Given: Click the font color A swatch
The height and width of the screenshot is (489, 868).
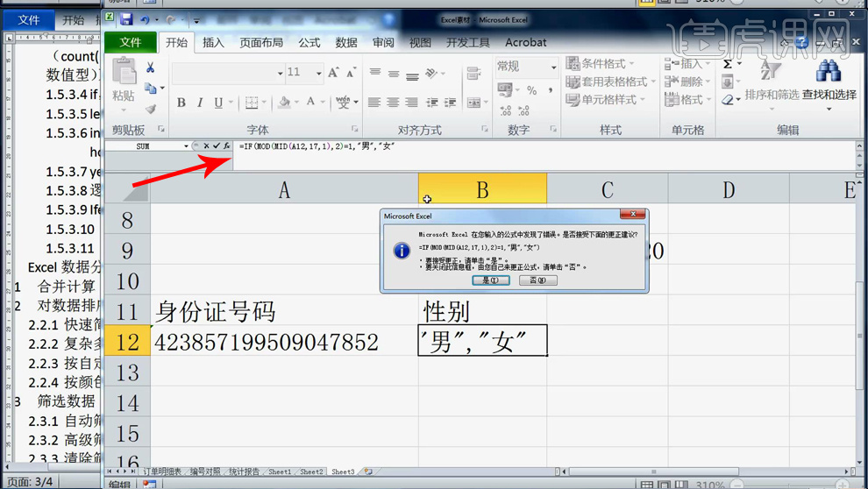Looking at the screenshot, I should [310, 102].
